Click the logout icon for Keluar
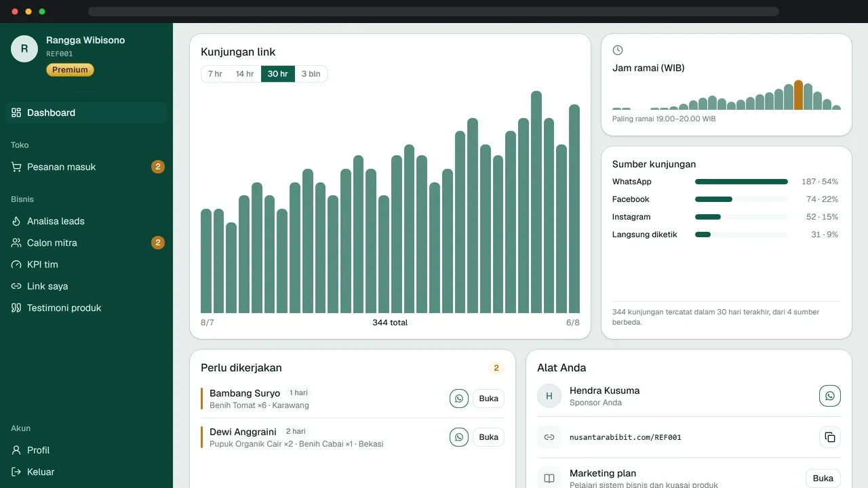The width and height of the screenshot is (868, 488). pos(16,472)
